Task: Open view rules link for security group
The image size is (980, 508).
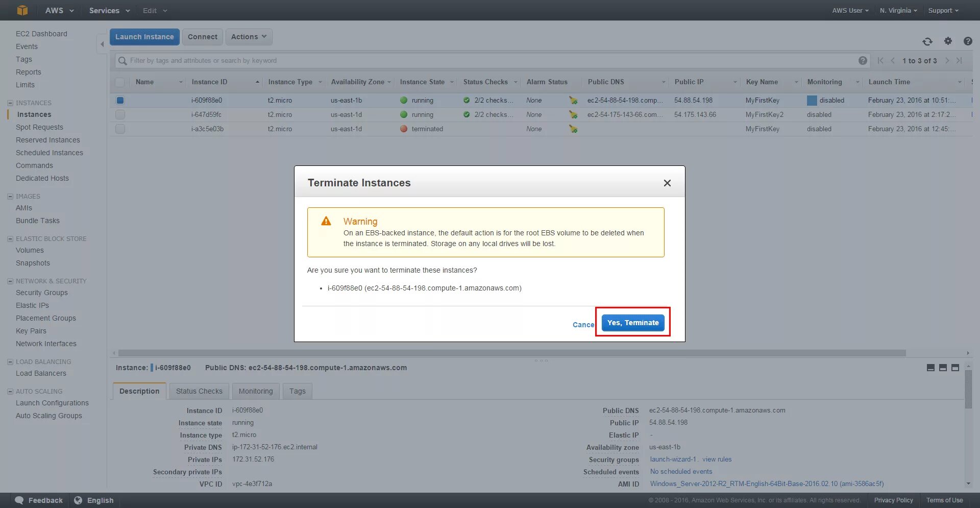Action: (x=717, y=459)
